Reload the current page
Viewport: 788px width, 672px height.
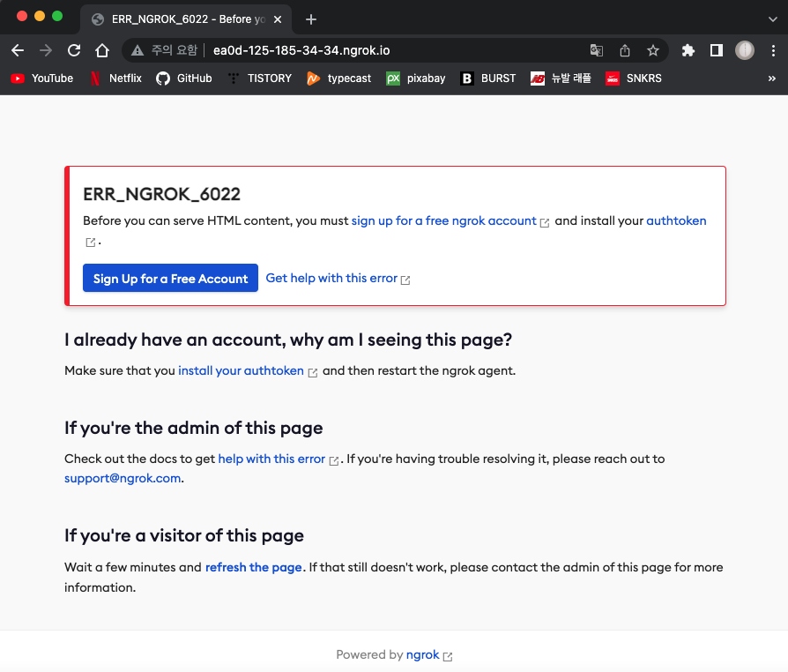(74, 50)
